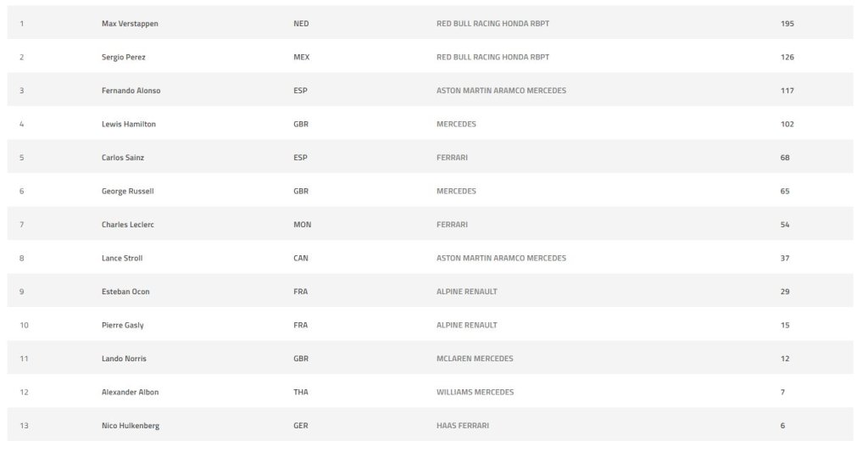This screenshot has width=868, height=452.
Task: Click the McLaren Mercedes team name
Action: [x=475, y=359]
